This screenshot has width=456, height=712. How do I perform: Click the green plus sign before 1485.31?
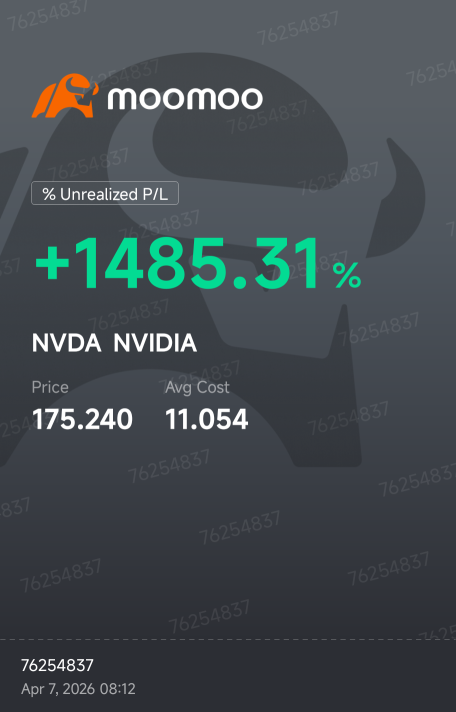[52, 265]
